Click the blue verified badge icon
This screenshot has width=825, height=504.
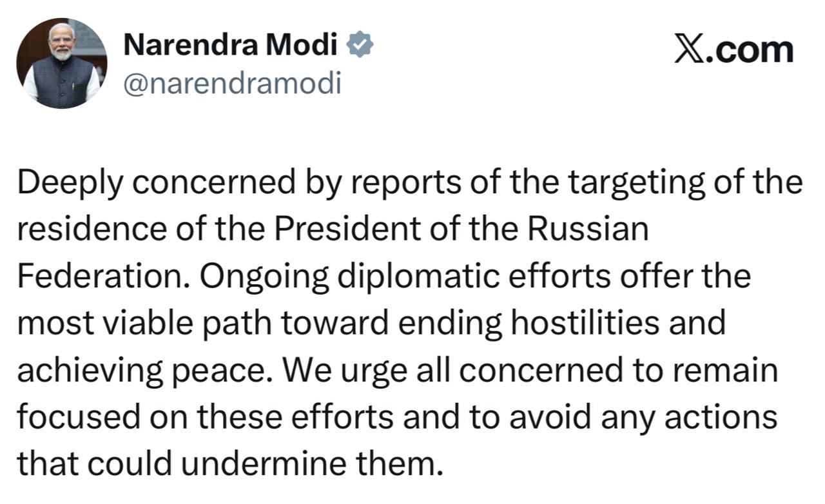360,45
